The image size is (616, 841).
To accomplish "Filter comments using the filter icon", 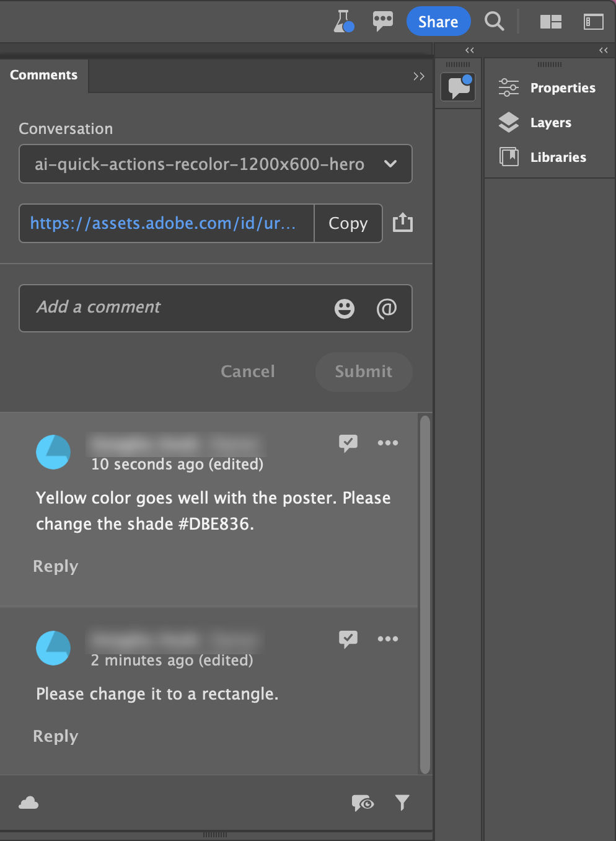I will 402,802.
